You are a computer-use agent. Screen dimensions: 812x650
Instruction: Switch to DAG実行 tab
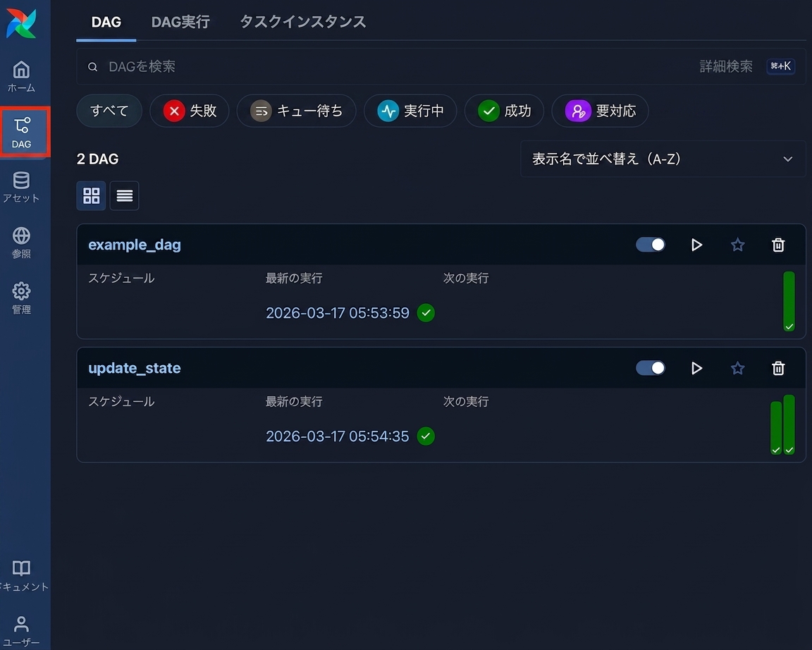click(x=180, y=22)
